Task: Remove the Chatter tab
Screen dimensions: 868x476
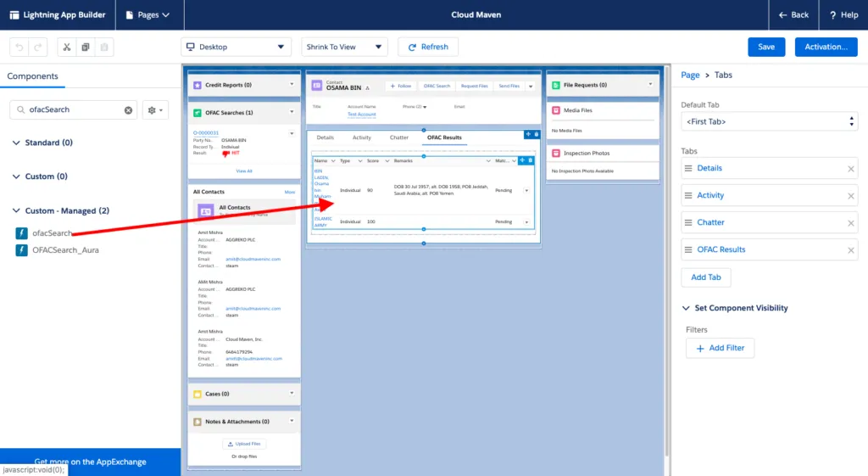Action: tap(851, 223)
